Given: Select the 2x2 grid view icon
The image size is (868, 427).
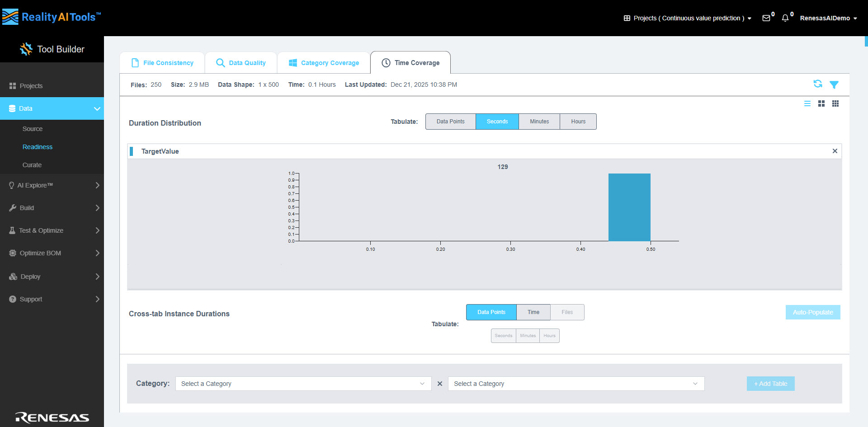Looking at the screenshot, I should [x=821, y=103].
